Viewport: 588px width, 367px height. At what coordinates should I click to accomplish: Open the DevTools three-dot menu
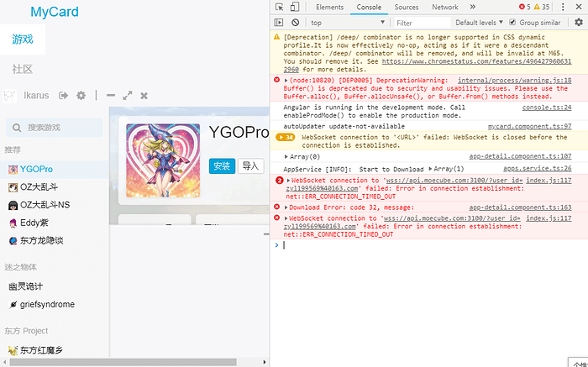(563, 7)
